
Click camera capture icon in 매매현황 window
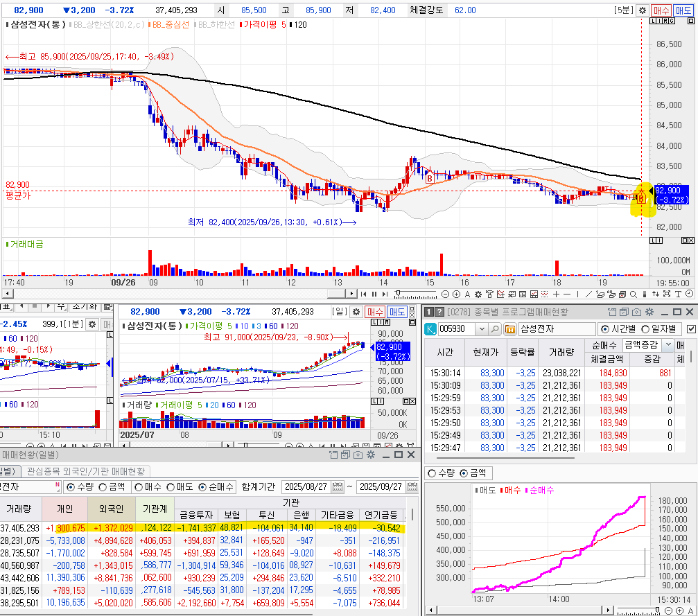[x=358, y=455]
